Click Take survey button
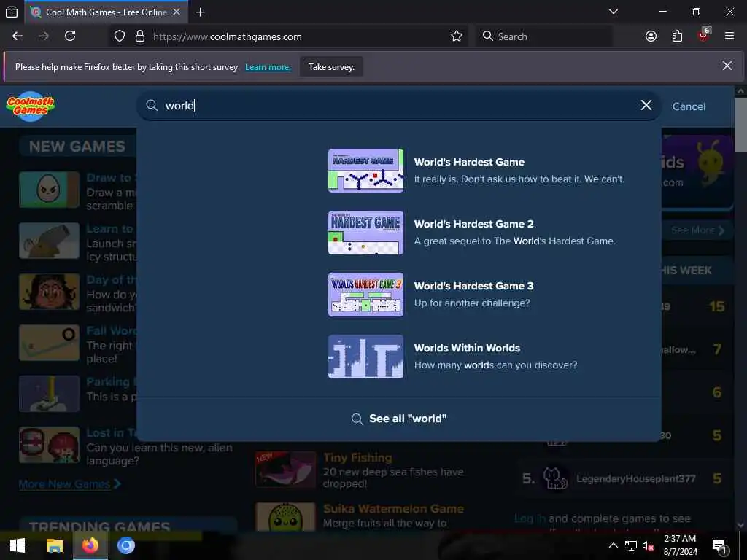Image resolution: width=747 pixels, height=560 pixels. (332, 67)
